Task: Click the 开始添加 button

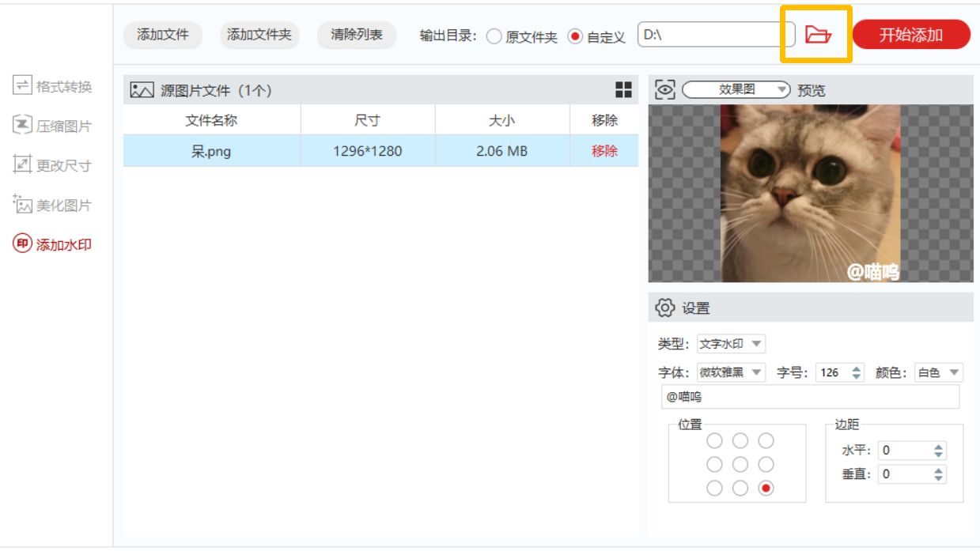Action: [x=911, y=35]
